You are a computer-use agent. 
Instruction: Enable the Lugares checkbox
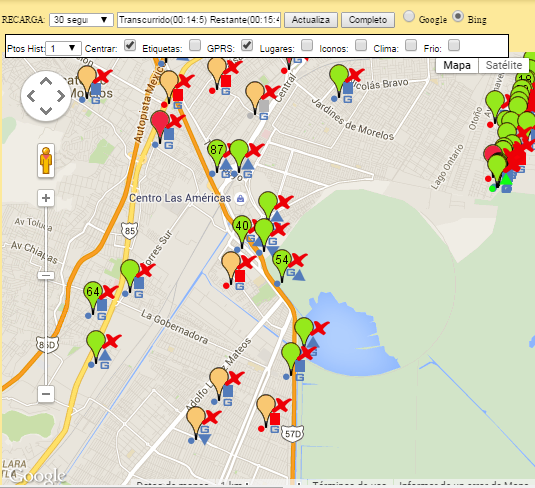307,45
